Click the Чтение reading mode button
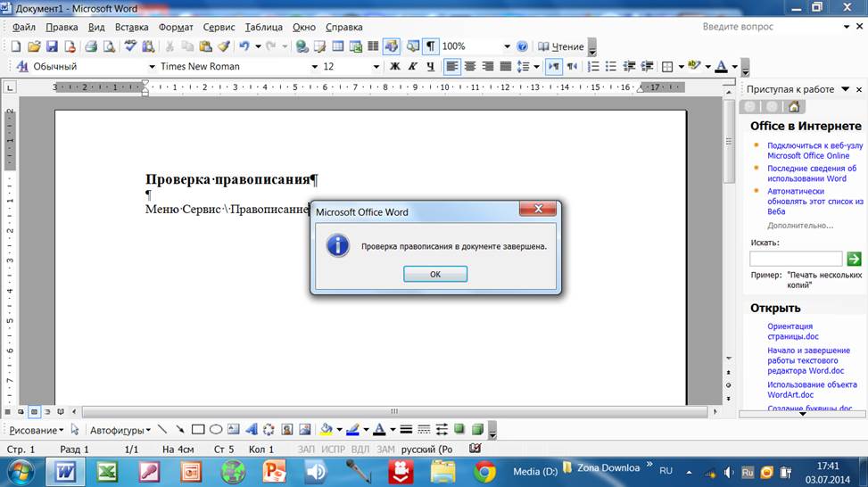The height and width of the screenshot is (487, 868). [x=561, y=46]
